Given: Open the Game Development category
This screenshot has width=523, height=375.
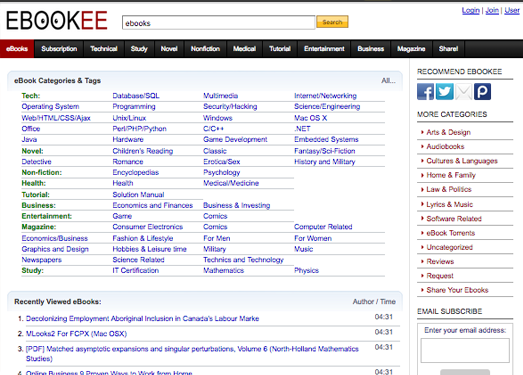Looking at the screenshot, I should [x=235, y=139].
